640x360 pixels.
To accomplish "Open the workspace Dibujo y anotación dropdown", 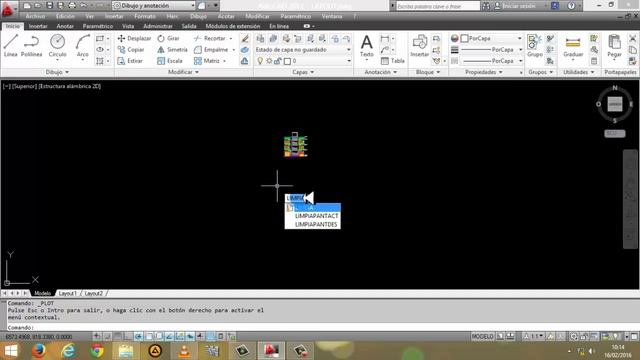I will pyautogui.click(x=154, y=6).
